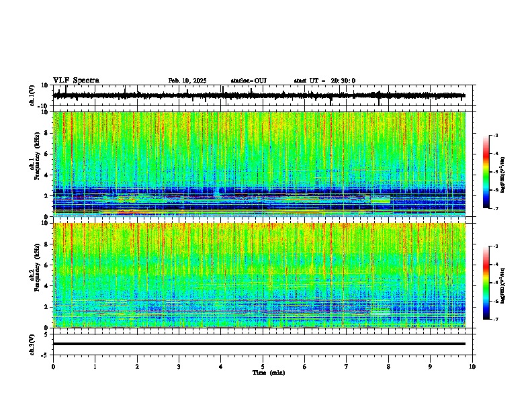Screen dimensions: 532x411
Task: Click the "ch.1(V)" waveform axis label
Action: click(x=32, y=95)
